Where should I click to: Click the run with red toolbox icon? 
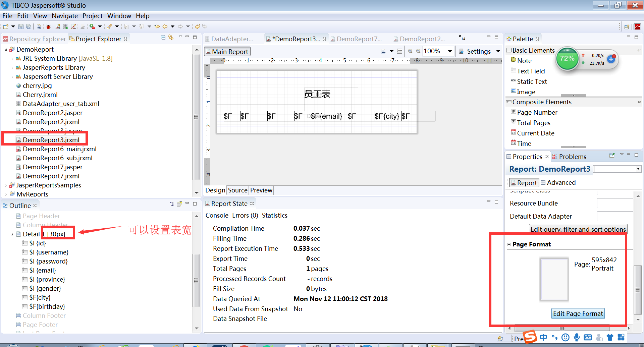(92, 26)
